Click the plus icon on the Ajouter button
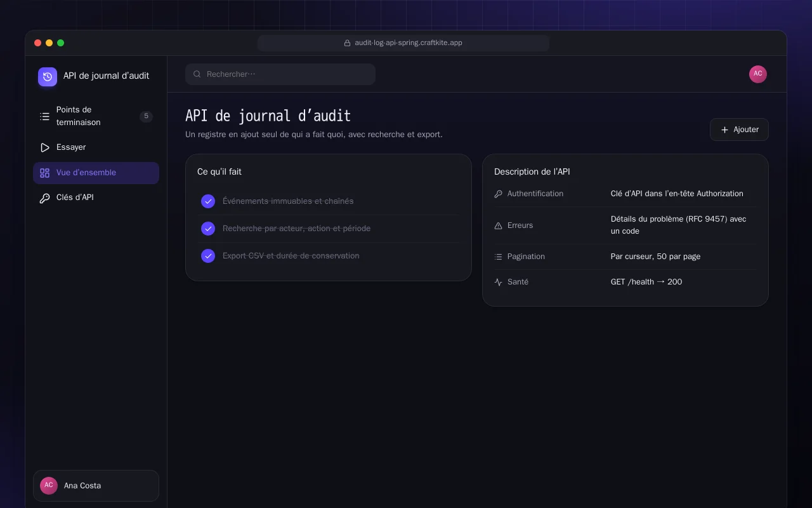 (x=724, y=130)
